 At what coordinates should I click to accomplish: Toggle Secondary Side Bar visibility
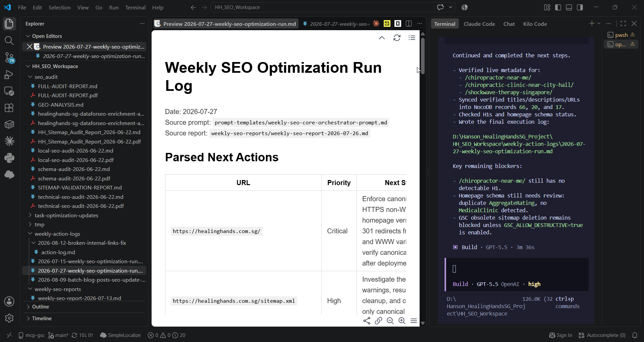click(580, 7)
